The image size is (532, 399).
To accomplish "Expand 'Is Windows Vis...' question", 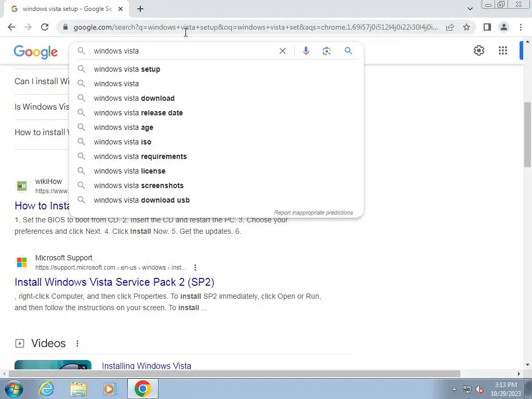I will coord(42,107).
